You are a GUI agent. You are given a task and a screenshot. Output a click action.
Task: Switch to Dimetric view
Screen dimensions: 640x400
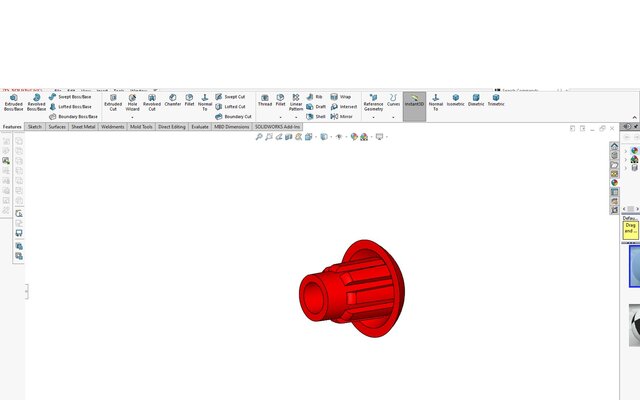(476, 100)
